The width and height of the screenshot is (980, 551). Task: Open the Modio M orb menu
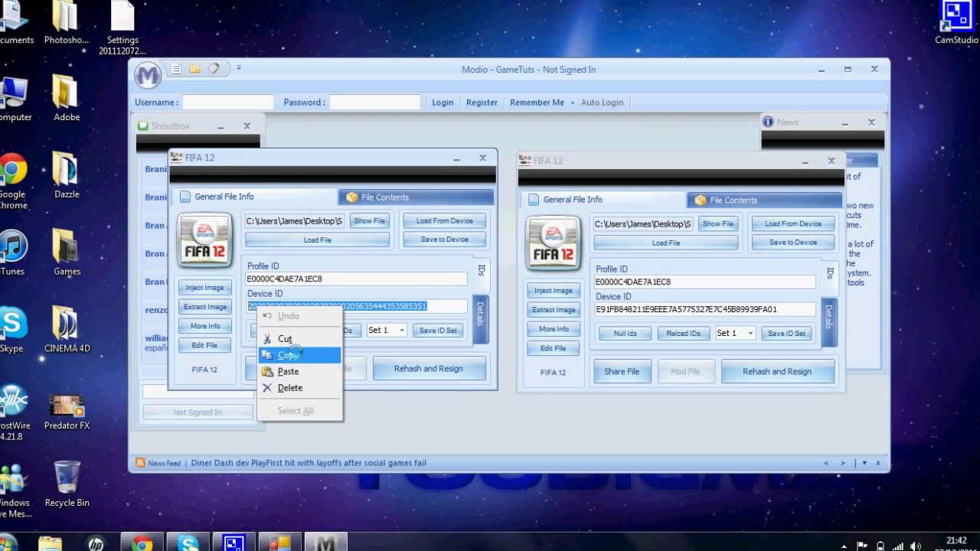[149, 75]
